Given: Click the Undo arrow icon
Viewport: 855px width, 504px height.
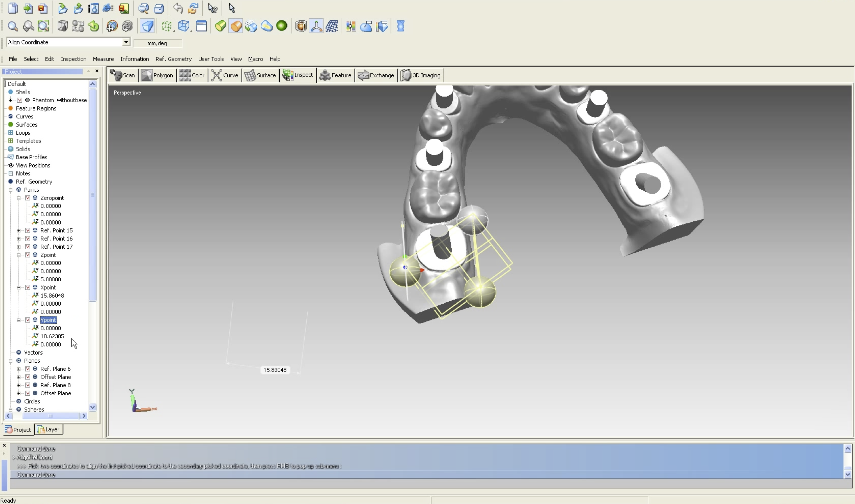Looking at the screenshot, I should [x=178, y=8].
